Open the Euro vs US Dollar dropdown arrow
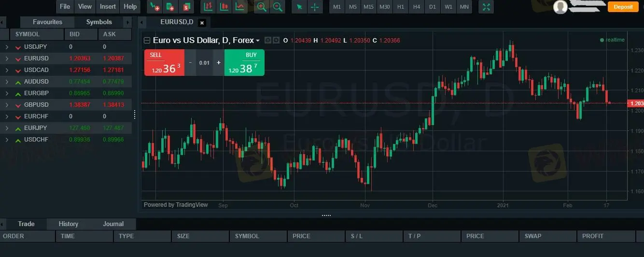644x257 pixels. coord(258,41)
